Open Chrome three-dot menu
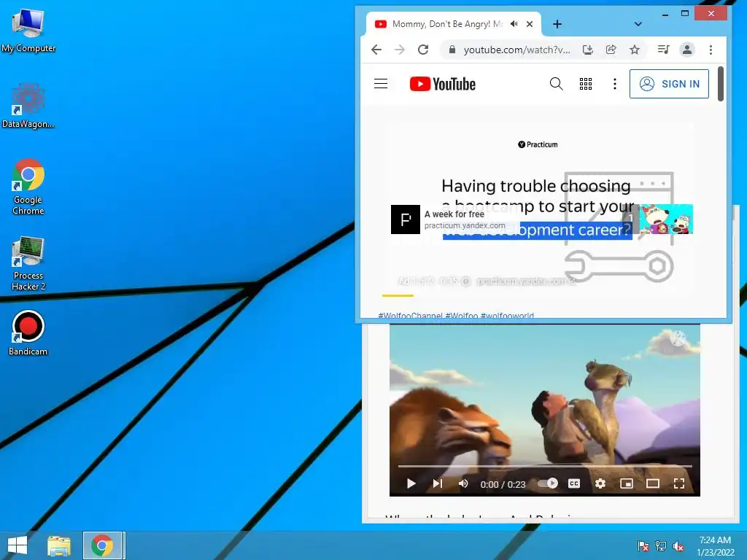747x560 pixels. tap(711, 50)
